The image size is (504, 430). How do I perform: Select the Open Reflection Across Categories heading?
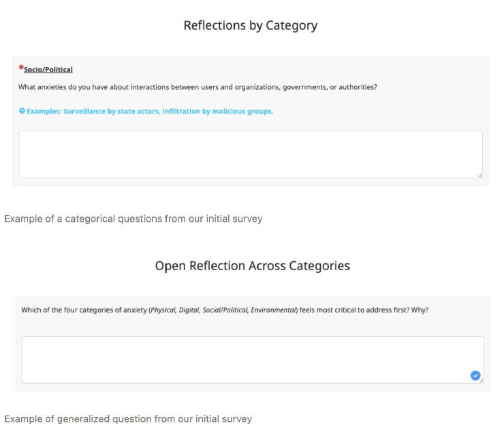tap(253, 266)
